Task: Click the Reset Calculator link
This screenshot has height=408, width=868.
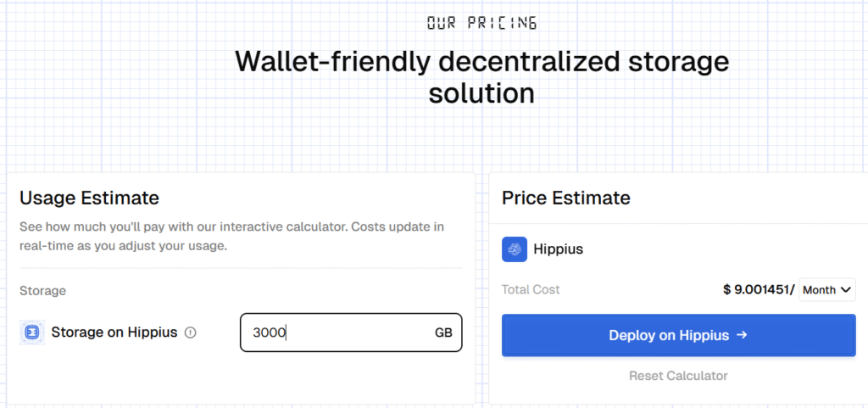Action: pyautogui.click(x=678, y=375)
